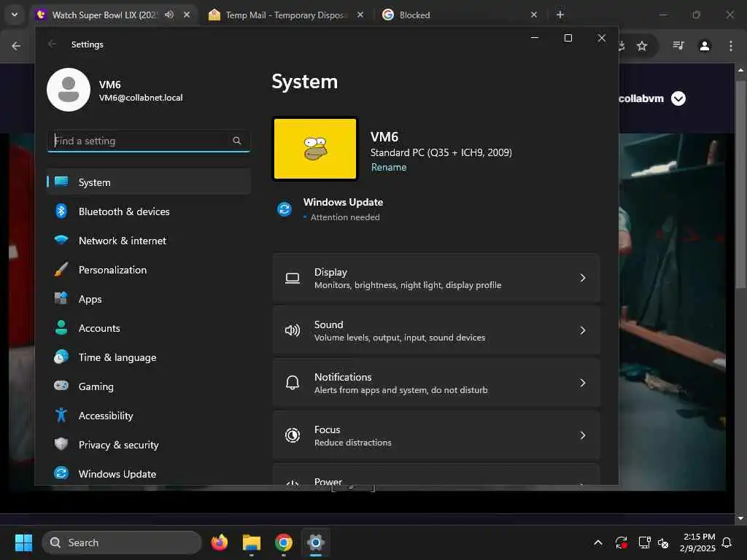Image resolution: width=747 pixels, height=560 pixels.
Task: Open a new Chrome tab
Action: tap(560, 15)
